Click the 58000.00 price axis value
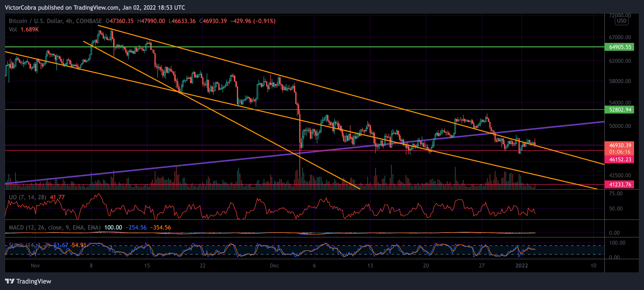 [x=620, y=81]
